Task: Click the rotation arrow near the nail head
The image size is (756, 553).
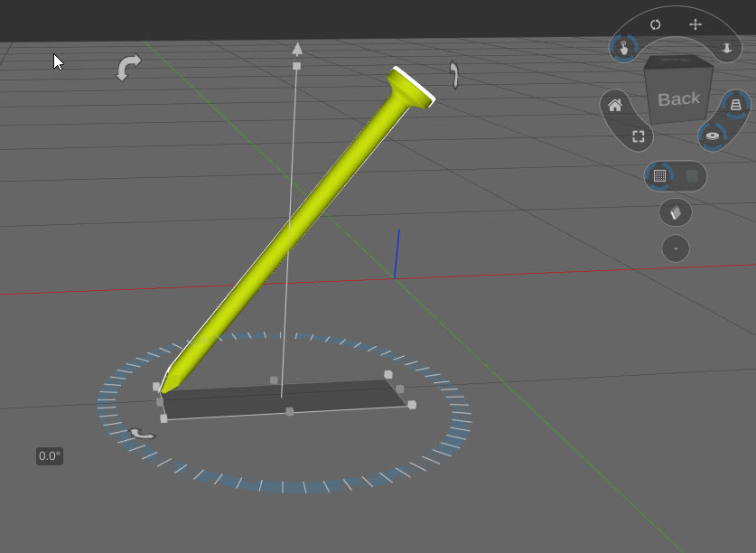Action: point(453,74)
